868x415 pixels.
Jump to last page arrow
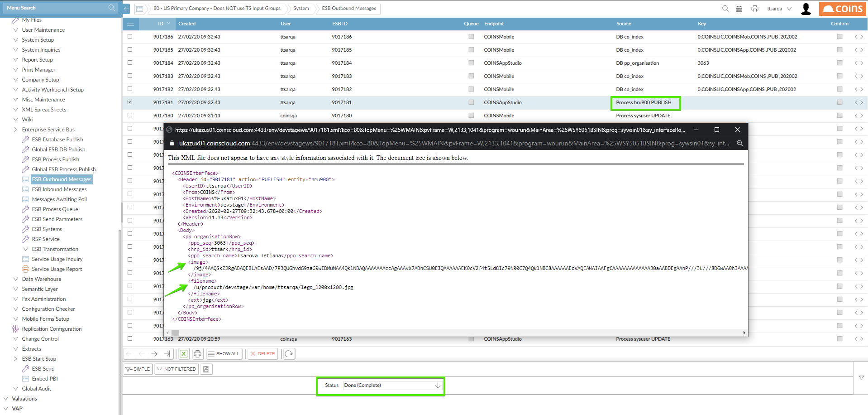tap(167, 354)
